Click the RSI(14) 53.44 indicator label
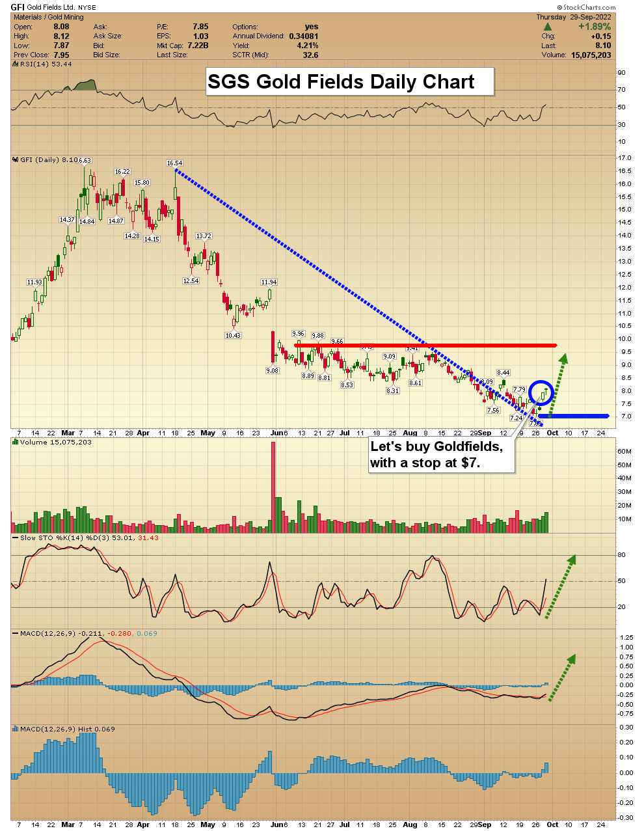The height and width of the screenshot is (831, 644). (x=46, y=64)
